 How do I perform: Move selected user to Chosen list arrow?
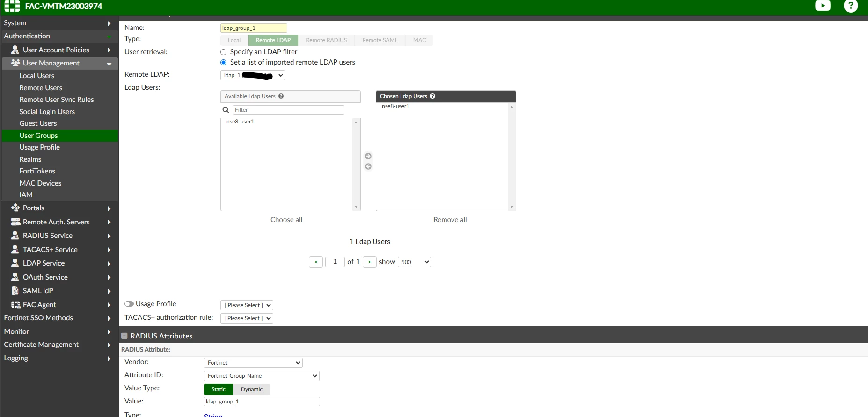point(368,156)
